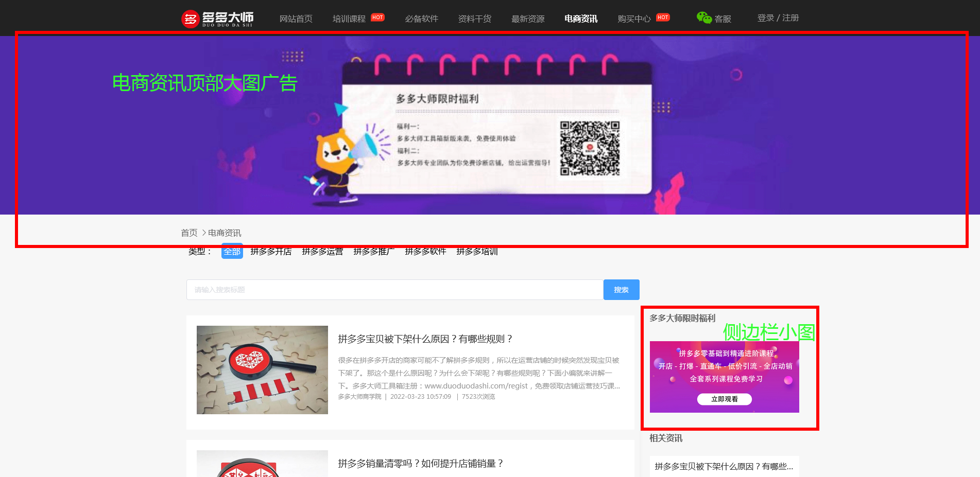
Task: Open article 拼多多宝贝被下架什么原因？有哪些规则？
Action: (425, 339)
